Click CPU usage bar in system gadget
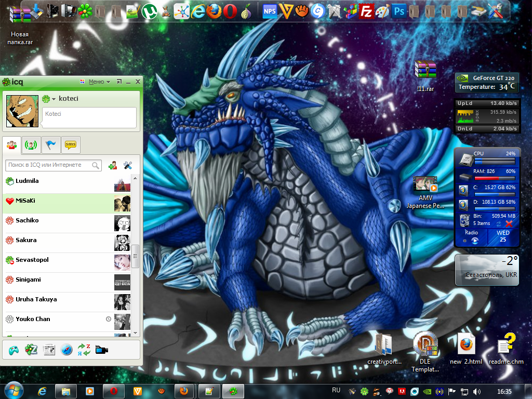This screenshot has height=399, width=532. click(x=495, y=161)
